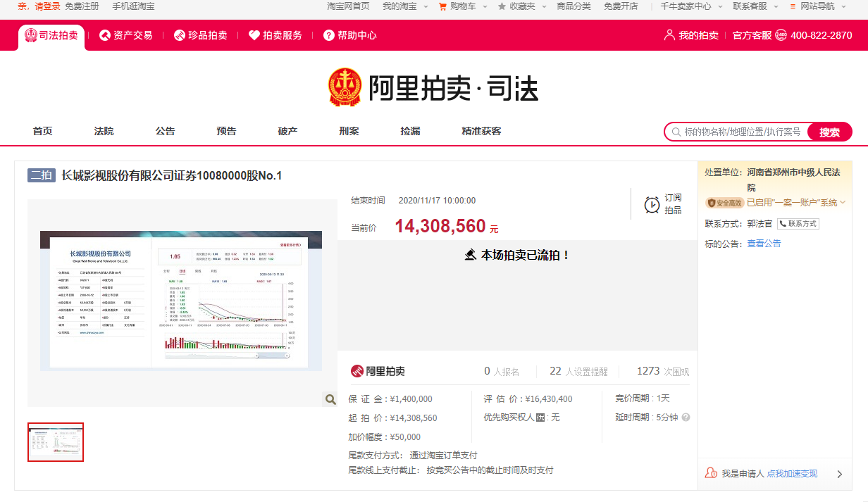Click the 1273 次围观 view count
The height and width of the screenshot is (502, 868).
tap(663, 371)
